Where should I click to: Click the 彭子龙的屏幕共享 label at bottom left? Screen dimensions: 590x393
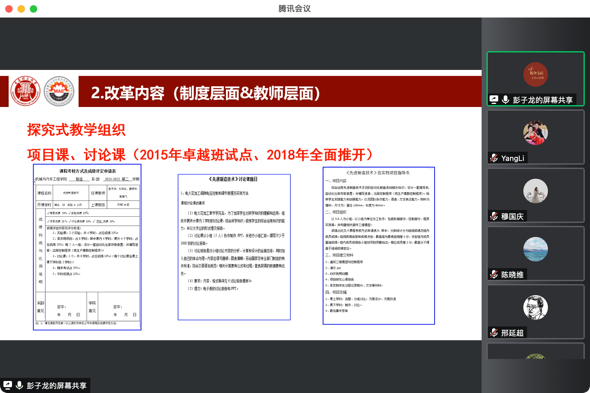coord(56,385)
